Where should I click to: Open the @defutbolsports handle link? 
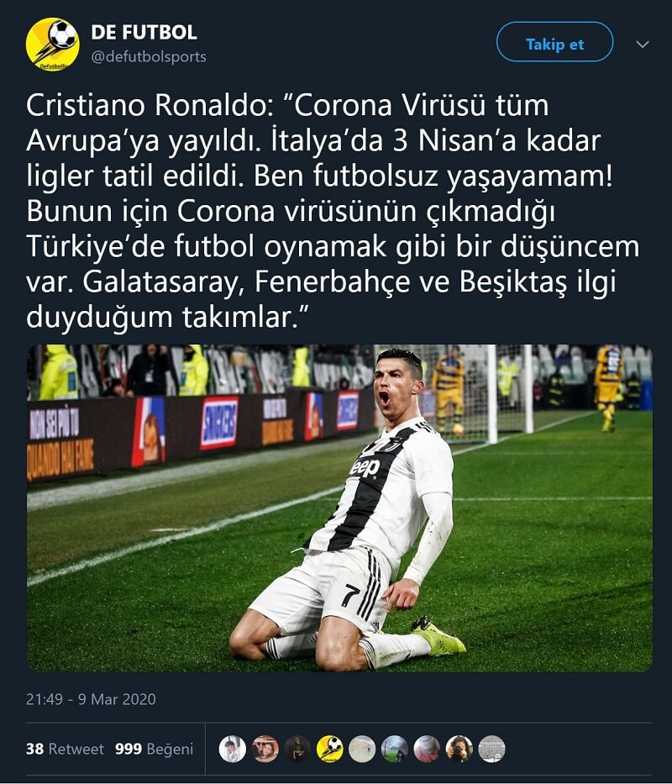click(149, 56)
